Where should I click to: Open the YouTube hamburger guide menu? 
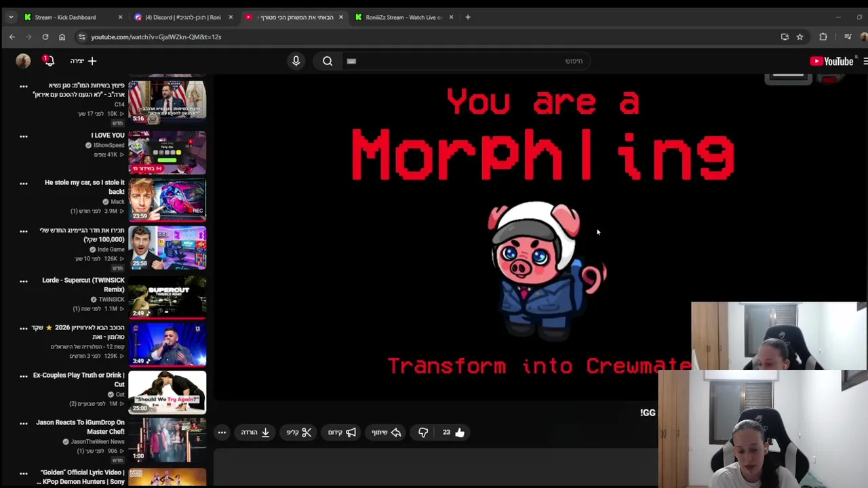[865, 61]
